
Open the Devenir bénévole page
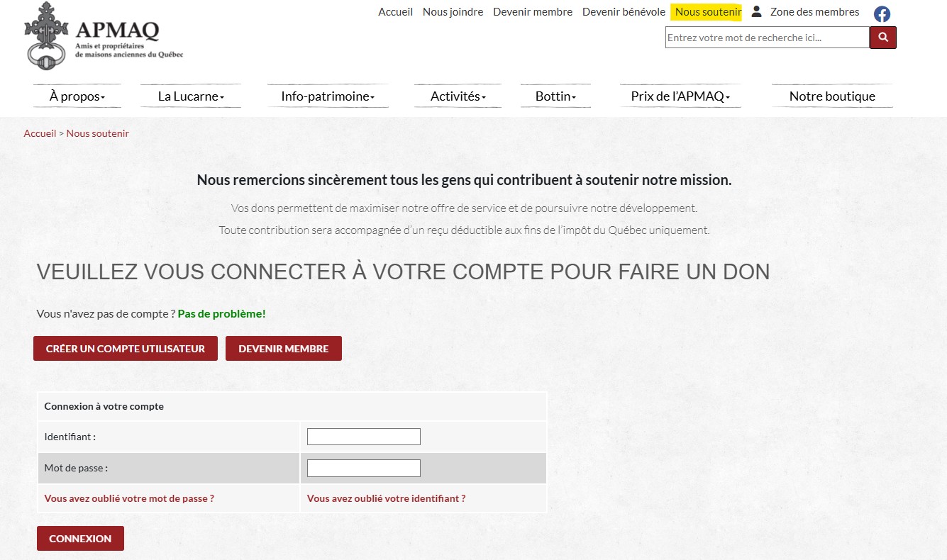pos(624,12)
